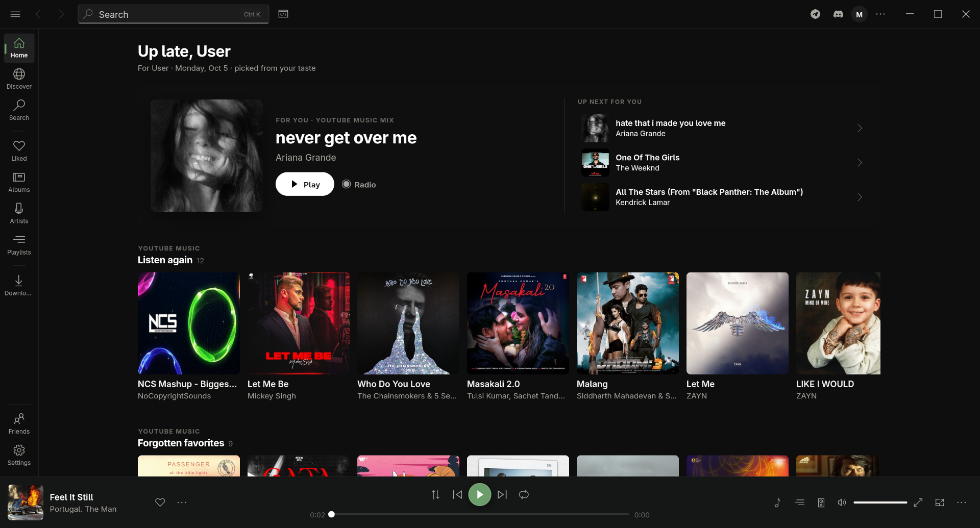Start Radio for never get over me
Viewport: 980px width, 528px height.
359,184
